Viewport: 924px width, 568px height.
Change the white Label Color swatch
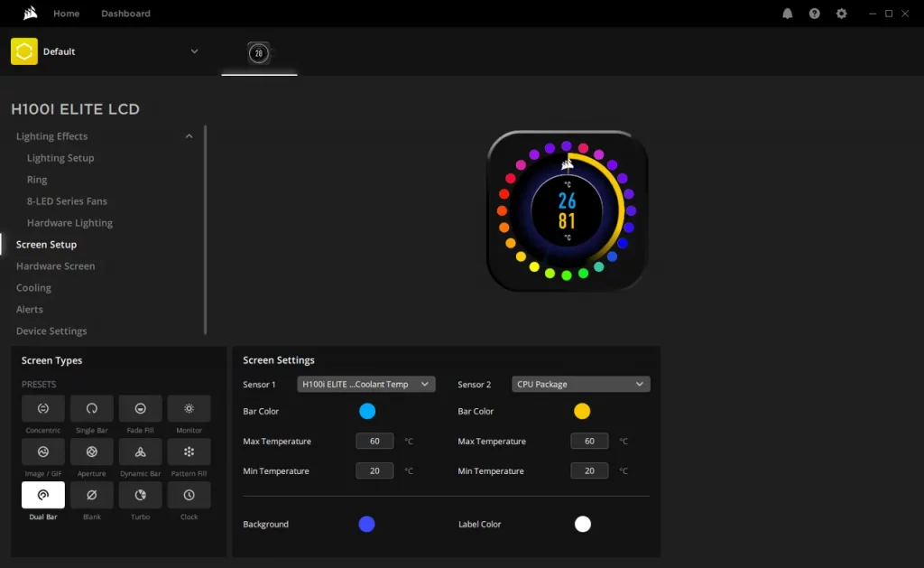point(582,524)
